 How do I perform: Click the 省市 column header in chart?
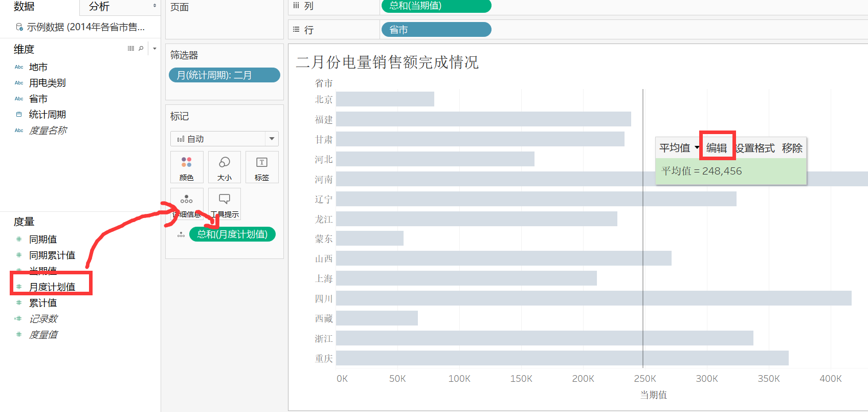point(324,83)
